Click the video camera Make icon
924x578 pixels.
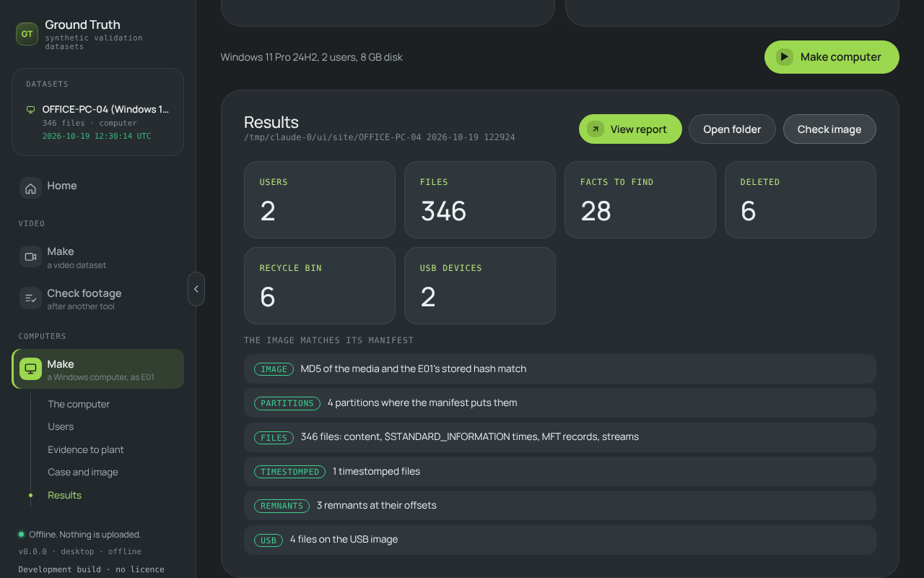pyautogui.click(x=30, y=256)
